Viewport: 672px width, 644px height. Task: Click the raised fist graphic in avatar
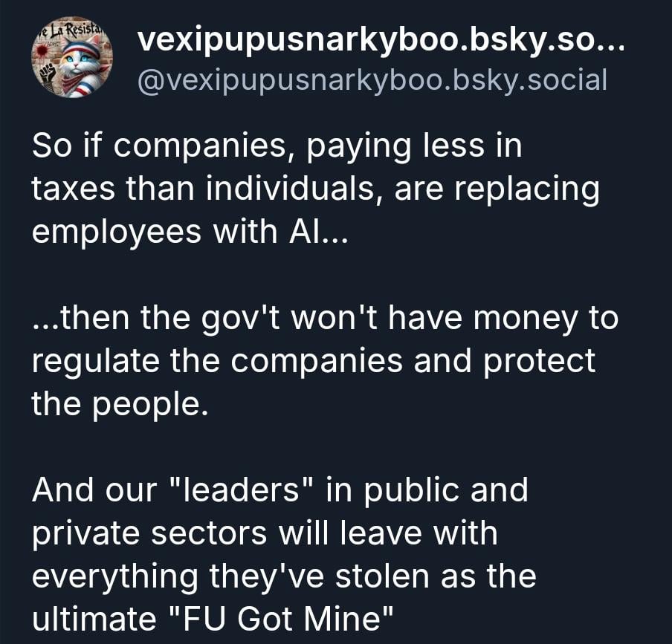[49, 75]
